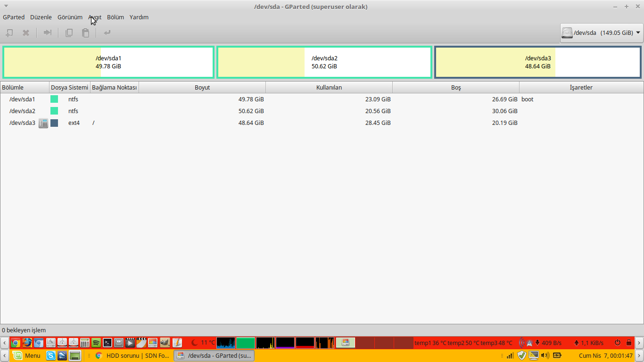Select the /dev/sda3 48.64 GiB partition graphic
Image resolution: width=644 pixels, height=362 pixels.
538,62
